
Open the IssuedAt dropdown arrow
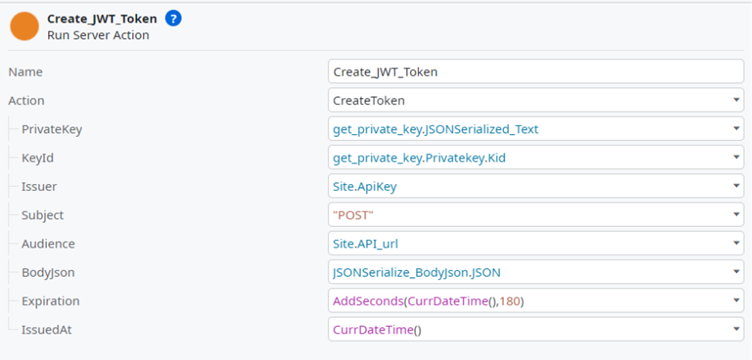(736, 329)
